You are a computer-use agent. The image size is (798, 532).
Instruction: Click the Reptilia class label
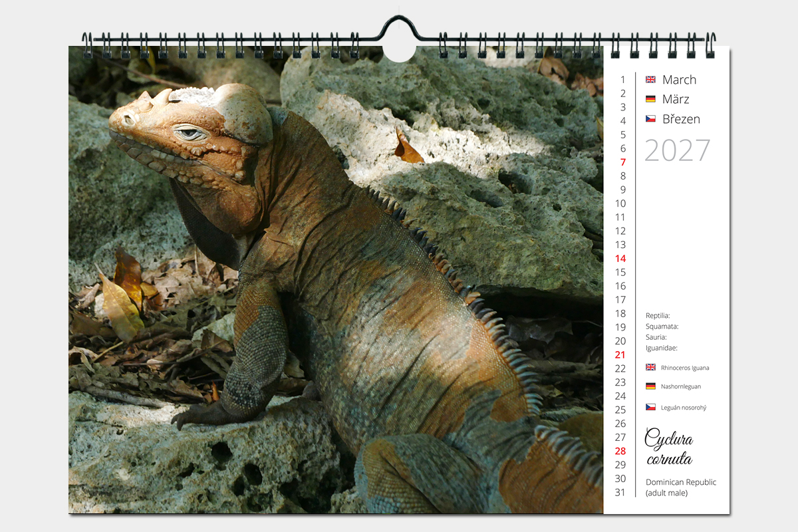point(658,316)
